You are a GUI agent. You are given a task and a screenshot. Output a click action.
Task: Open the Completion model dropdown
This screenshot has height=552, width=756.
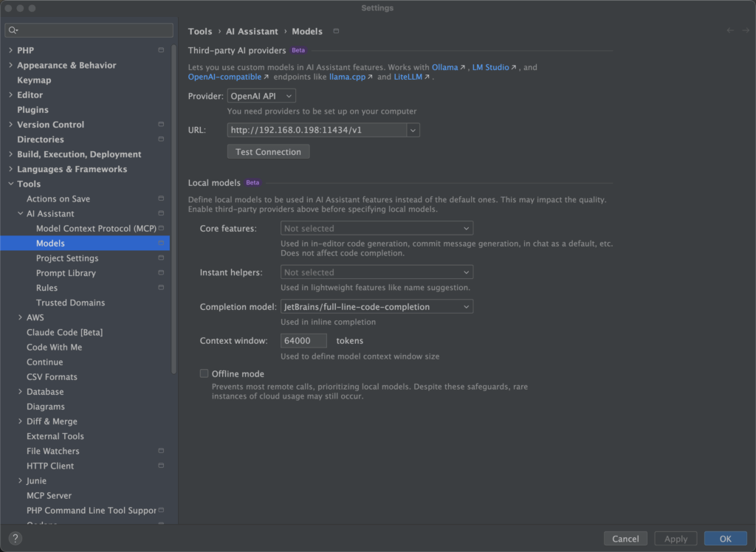coord(377,307)
